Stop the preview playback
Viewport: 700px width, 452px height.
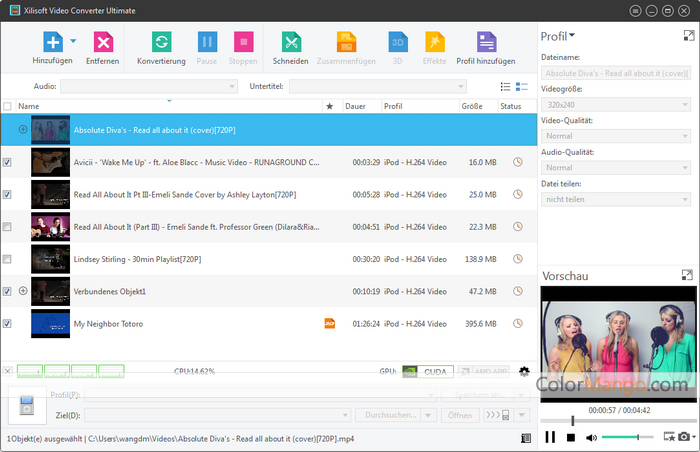[x=571, y=438]
